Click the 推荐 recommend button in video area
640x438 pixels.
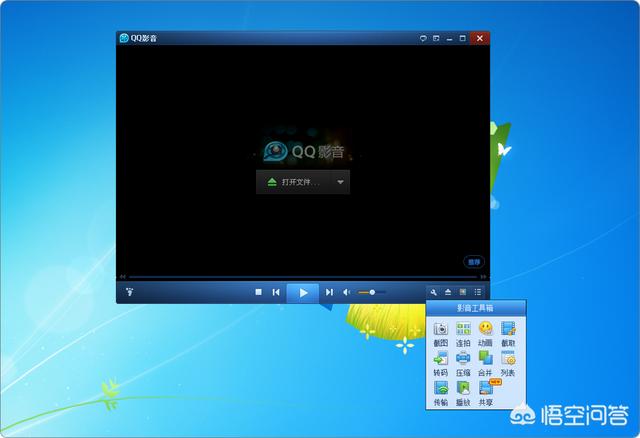tap(474, 262)
